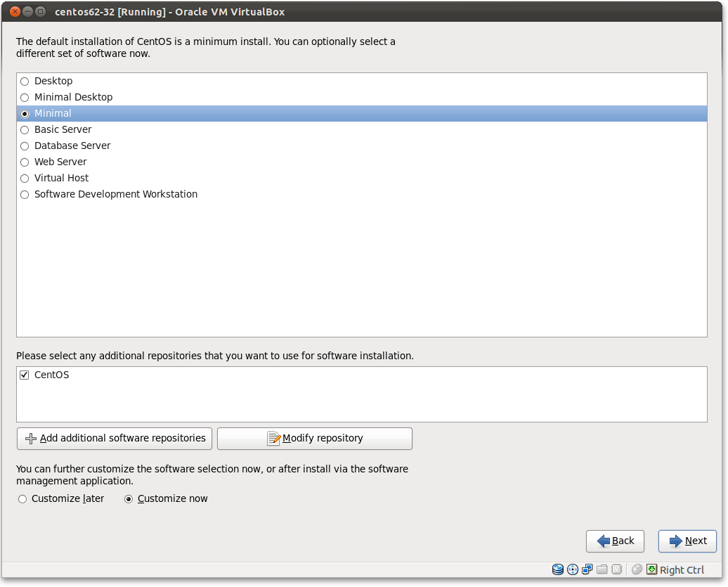Pick the Web Server radio option
The width and height of the screenshot is (728, 587).
[x=25, y=162]
